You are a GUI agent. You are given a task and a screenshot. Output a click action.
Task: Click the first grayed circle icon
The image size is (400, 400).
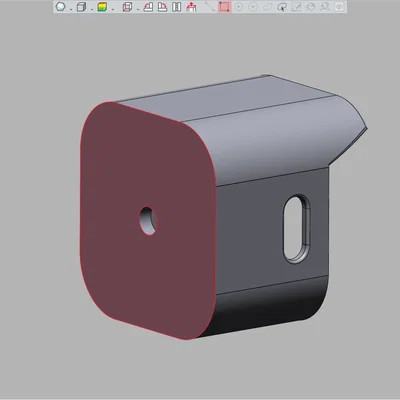[x=239, y=7]
